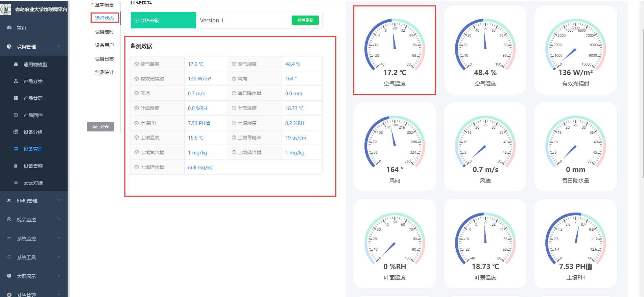Click the 产品分类 hierarchy icon

16,81
